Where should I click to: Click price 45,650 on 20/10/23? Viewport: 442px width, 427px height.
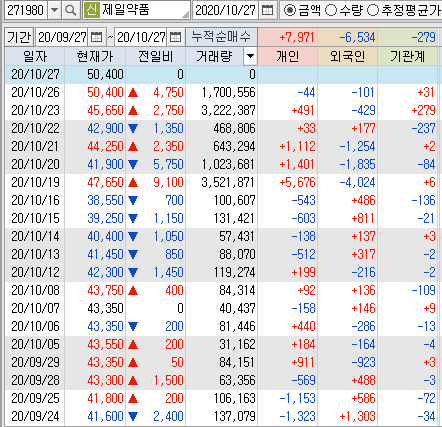coord(105,110)
